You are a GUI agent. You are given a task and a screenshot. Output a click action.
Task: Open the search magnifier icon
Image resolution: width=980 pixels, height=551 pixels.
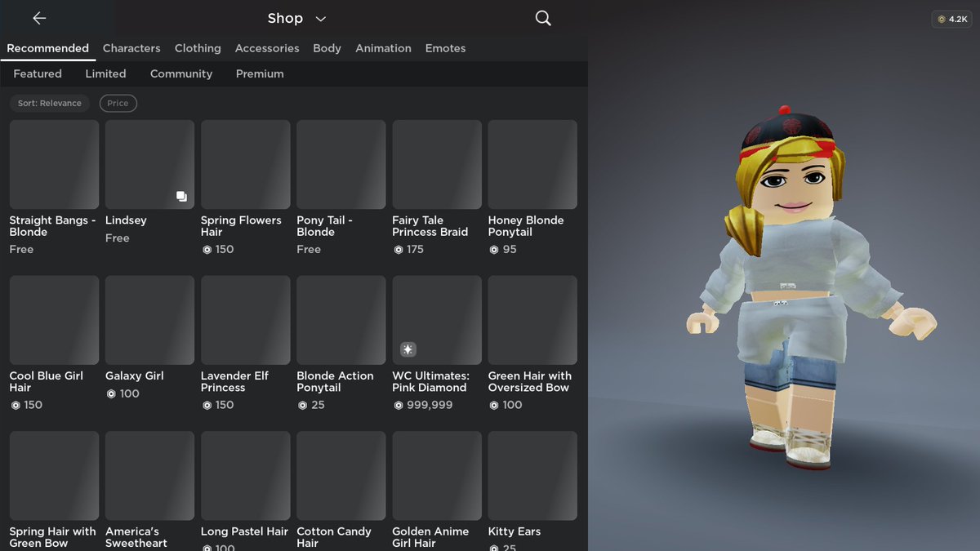pyautogui.click(x=543, y=18)
